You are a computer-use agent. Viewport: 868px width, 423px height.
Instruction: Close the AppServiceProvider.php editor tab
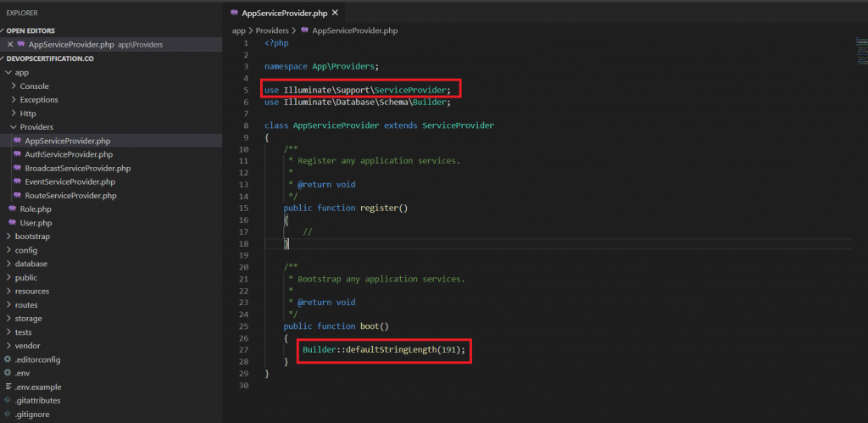[x=336, y=13]
